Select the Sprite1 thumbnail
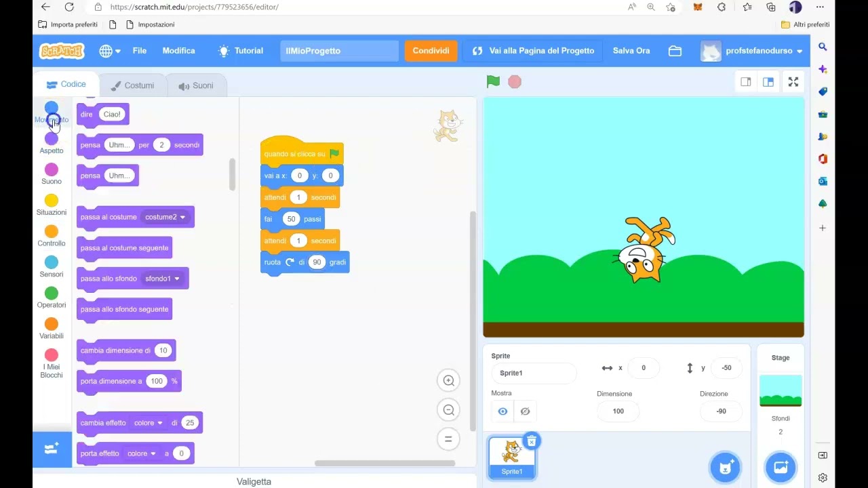 click(512, 457)
